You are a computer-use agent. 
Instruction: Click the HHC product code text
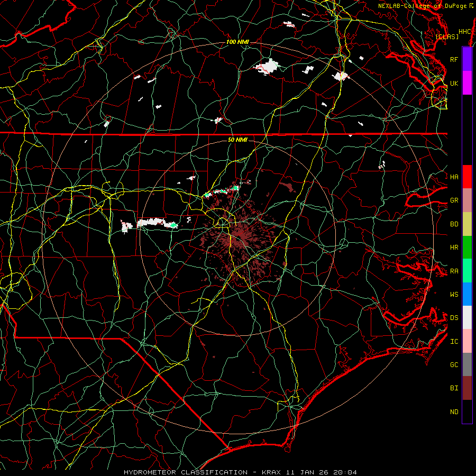(465, 32)
